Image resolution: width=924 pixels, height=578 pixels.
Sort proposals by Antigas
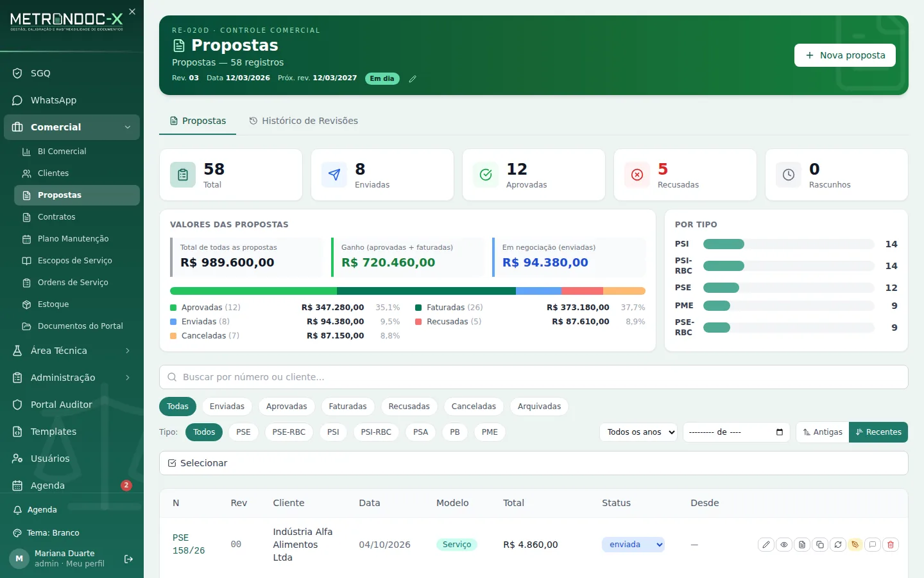[x=823, y=432]
